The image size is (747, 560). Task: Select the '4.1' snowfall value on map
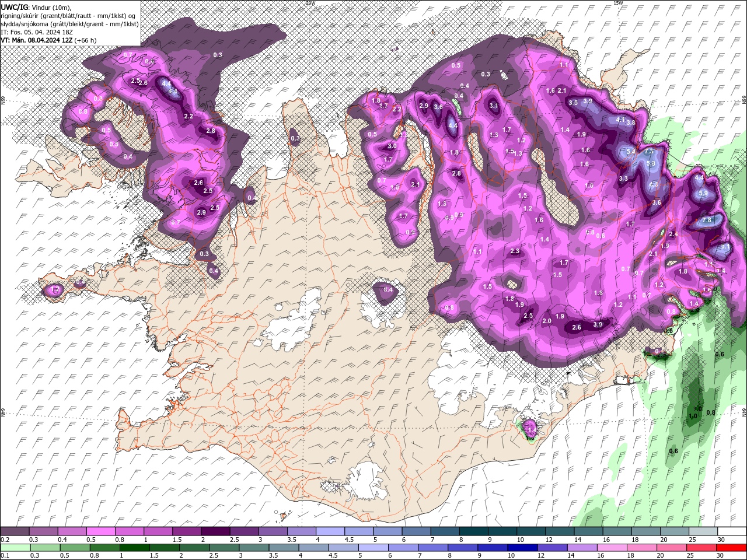pos(621,120)
